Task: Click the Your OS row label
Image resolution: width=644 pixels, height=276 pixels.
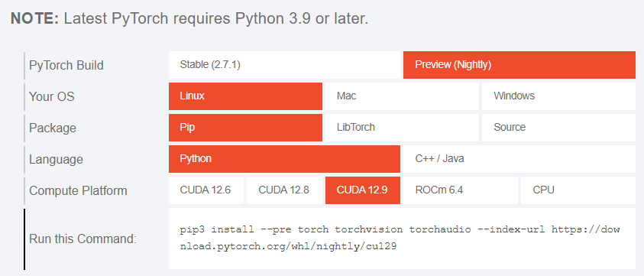Action: tap(51, 96)
